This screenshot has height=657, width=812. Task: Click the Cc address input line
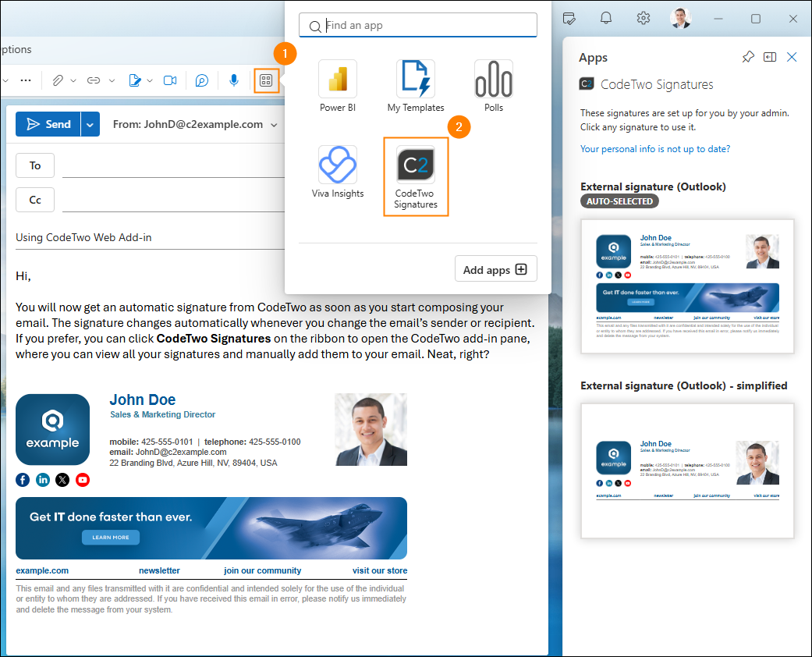pyautogui.click(x=173, y=201)
